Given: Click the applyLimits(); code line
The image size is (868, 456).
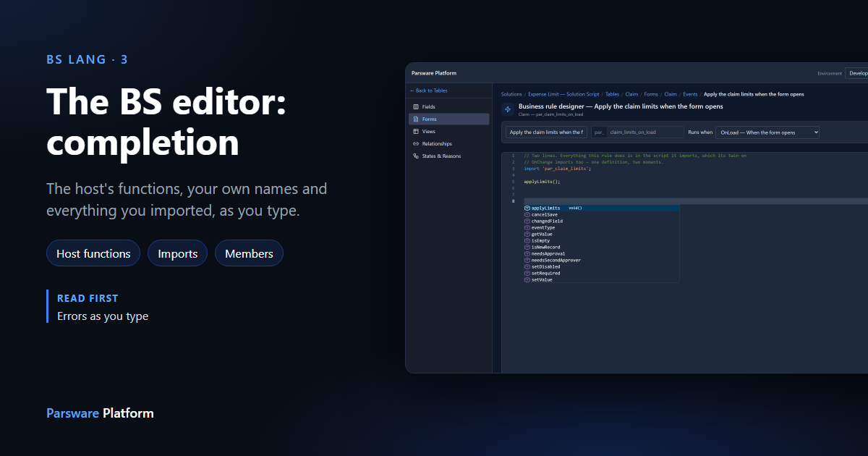Looking at the screenshot, I should [x=542, y=182].
